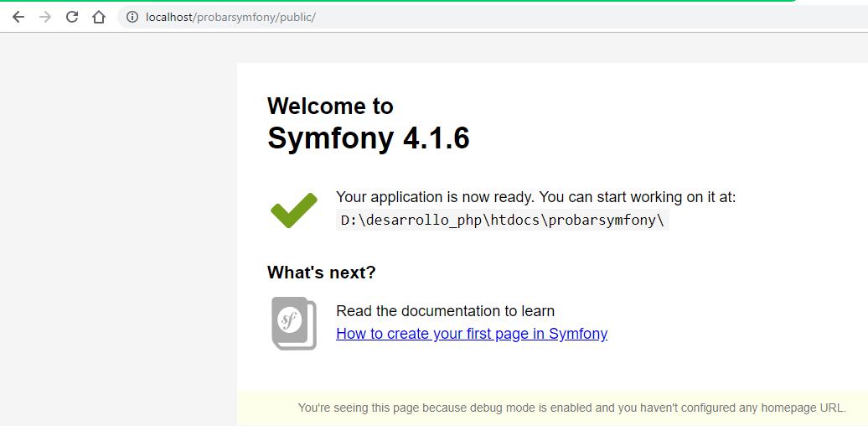
Task: View site information for localhost
Action: (x=132, y=17)
